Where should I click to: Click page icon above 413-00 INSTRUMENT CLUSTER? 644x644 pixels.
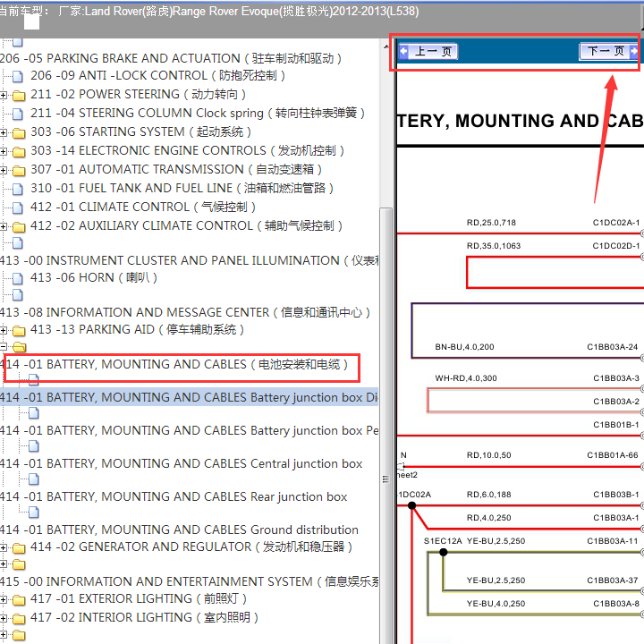coord(18,243)
